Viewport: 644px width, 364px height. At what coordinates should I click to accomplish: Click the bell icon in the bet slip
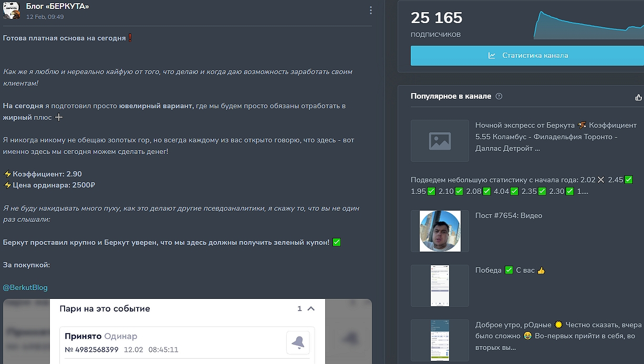(298, 342)
